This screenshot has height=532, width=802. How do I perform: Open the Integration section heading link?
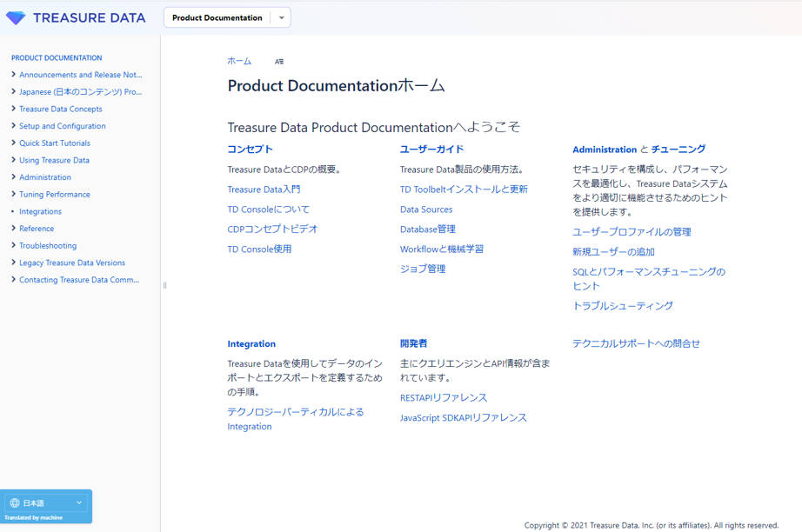[251, 344]
